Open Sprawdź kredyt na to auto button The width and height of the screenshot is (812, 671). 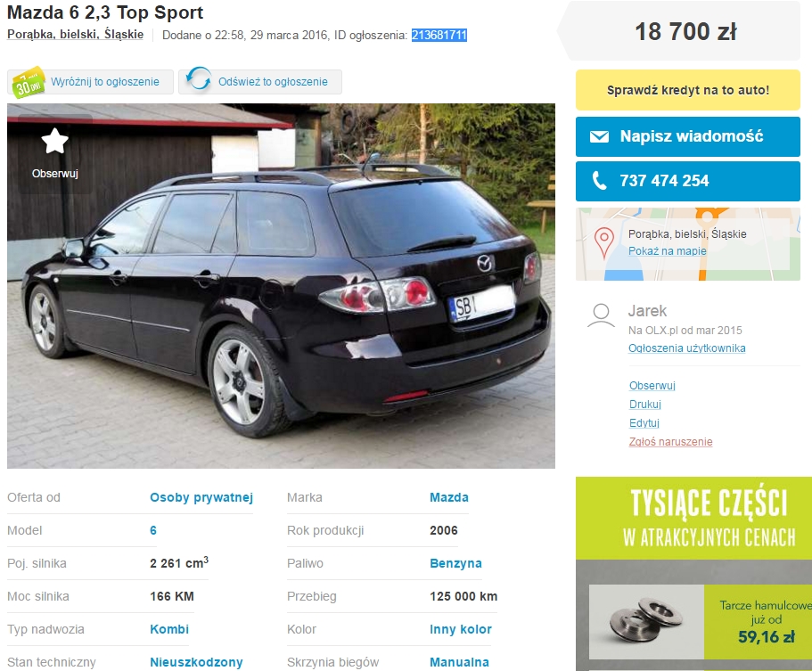click(x=688, y=90)
